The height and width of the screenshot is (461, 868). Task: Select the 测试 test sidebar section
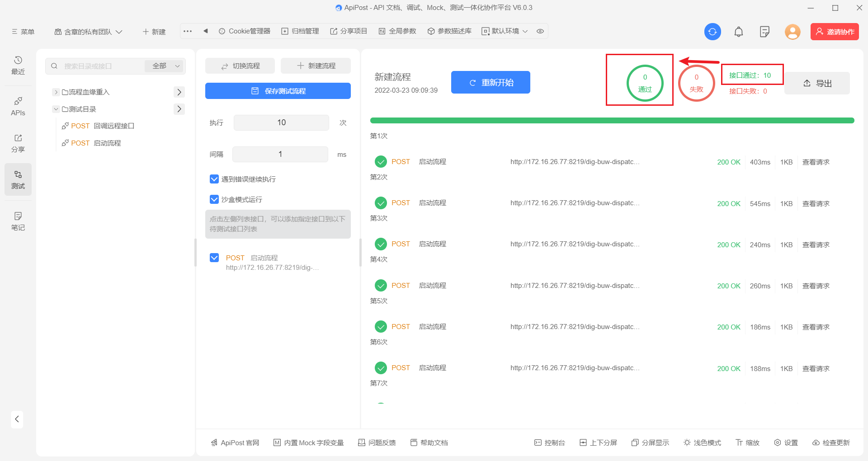(18, 180)
